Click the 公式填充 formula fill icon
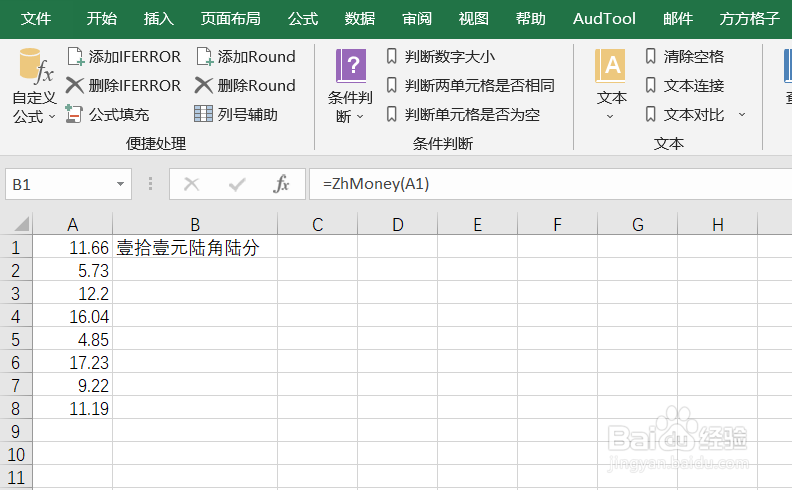Viewport: 792px width, 490px height. (74, 114)
